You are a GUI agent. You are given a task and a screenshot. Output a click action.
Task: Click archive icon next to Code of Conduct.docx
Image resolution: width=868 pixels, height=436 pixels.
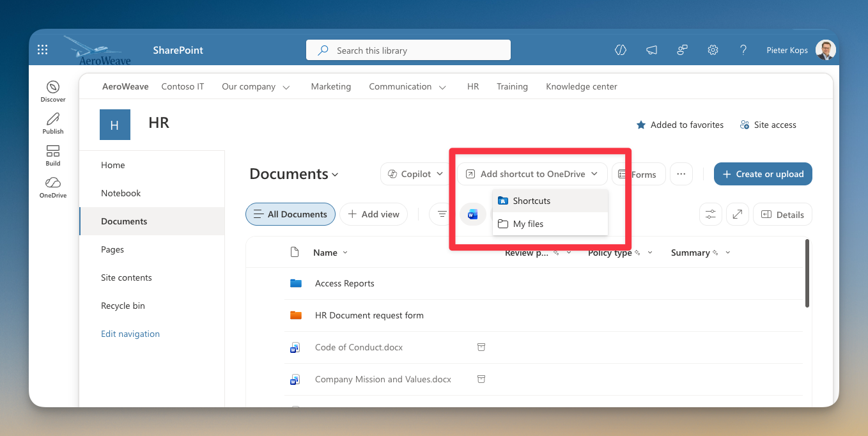click(x=481, y=347)
